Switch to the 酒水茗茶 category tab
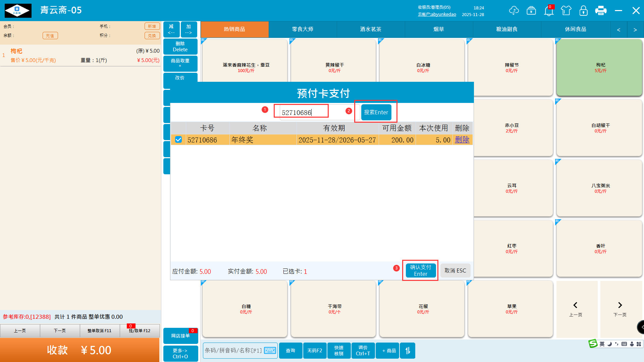 (371, 29)
